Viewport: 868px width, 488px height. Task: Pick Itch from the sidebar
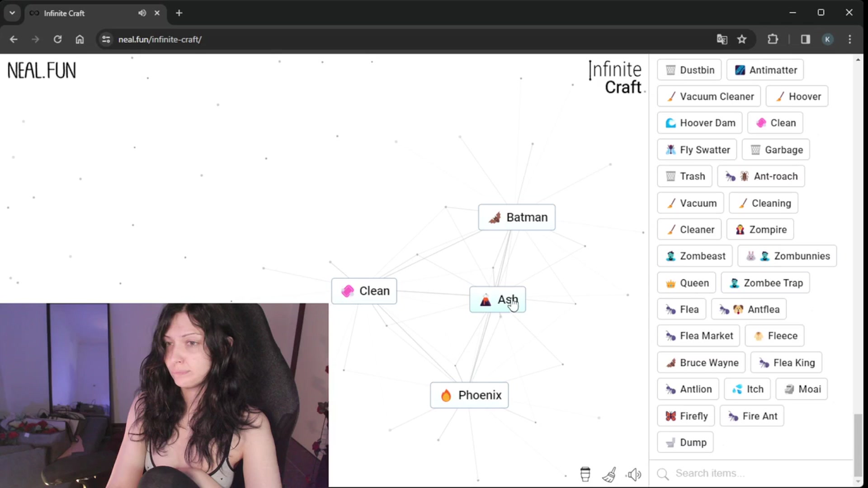point(747,389)
